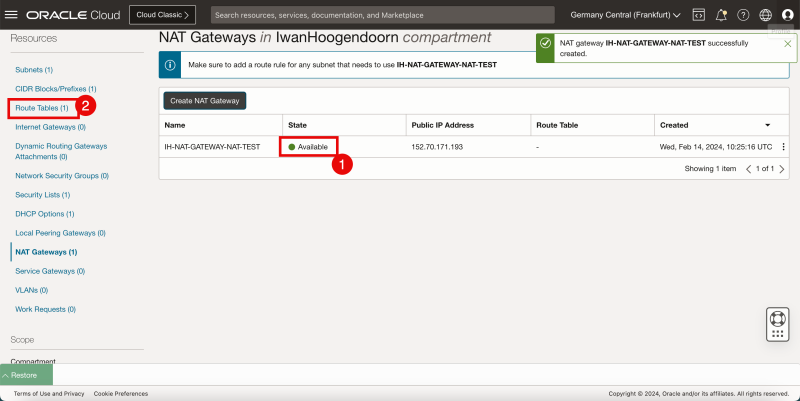800x401 pixels.
Task: Open Dynamic Routing Gateways Attachments (0)
Action: tap(61, 152)
